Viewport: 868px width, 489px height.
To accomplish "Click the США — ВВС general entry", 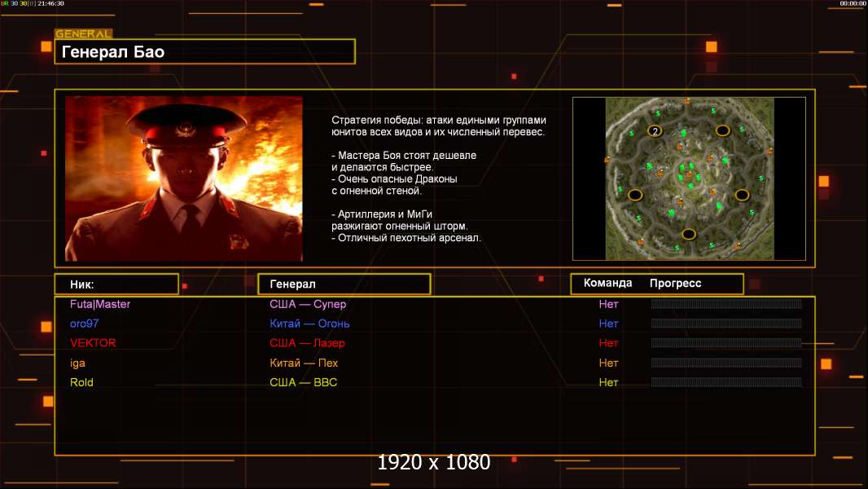I will [x=304, y=382].
